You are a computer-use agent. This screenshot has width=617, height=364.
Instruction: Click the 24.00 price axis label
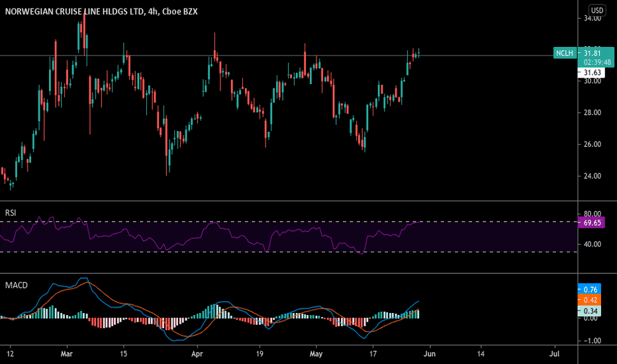[x=593, y=176]
